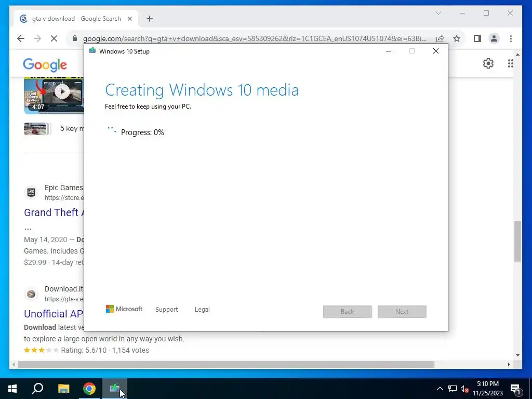
Task: Click the Windows 10 Setup title icon
Action: coord(92,51)
